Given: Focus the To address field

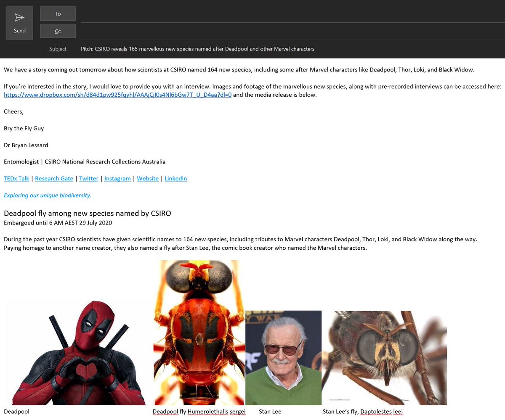Looking at the screenshot, I should [292, 14].
